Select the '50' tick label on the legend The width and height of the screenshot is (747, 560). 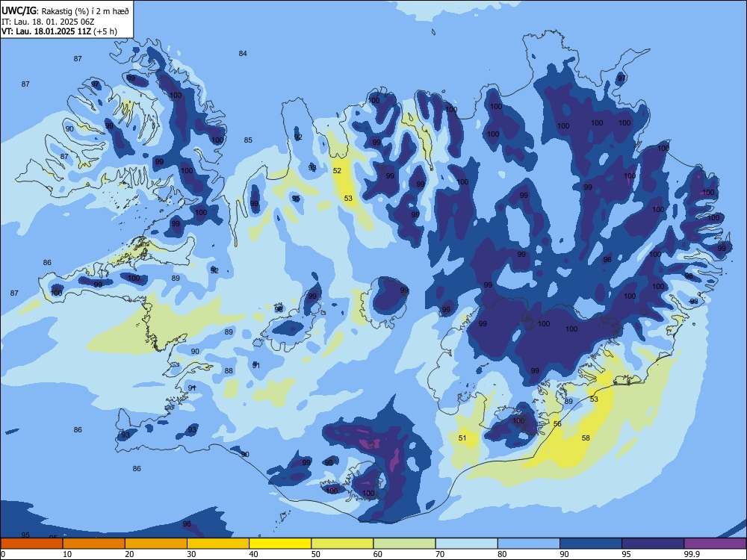coord(316,554)
